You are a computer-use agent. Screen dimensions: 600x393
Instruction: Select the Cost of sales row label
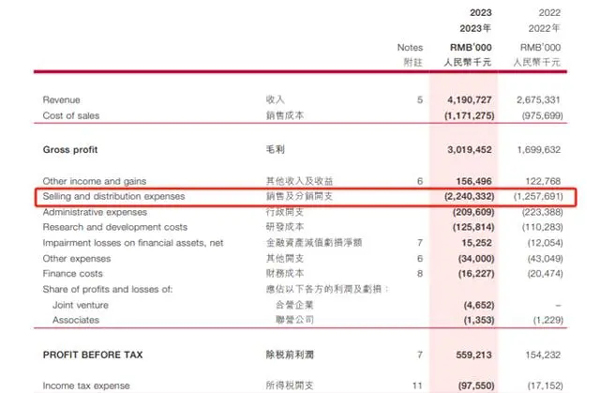click(71, 116)
